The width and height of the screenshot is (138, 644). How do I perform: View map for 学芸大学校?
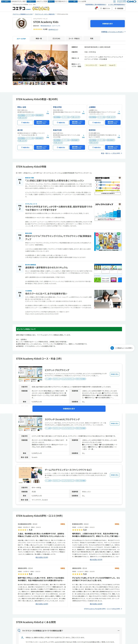[x=61, y=122]
